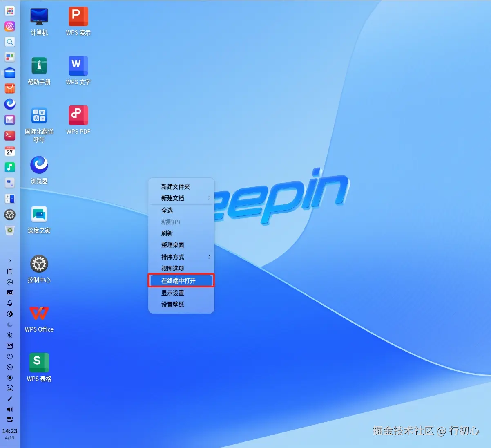Select the 控制中心 desktop icon

tap(39, 269)
